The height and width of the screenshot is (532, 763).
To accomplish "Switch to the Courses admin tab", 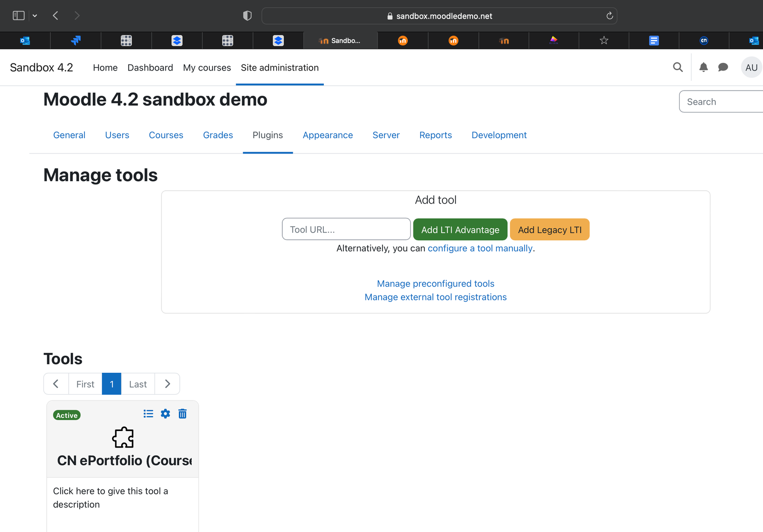I will tap(166, 135).
